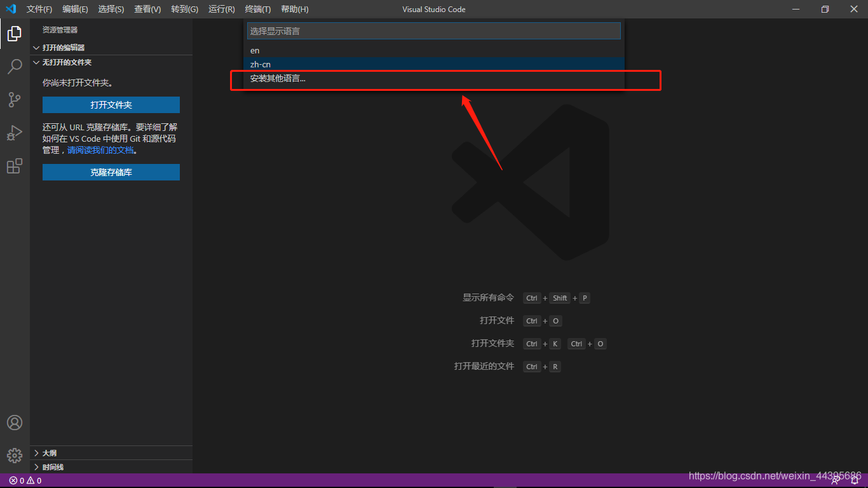Open the Manage gear icon
This screenshot has height=488, width=868.
[x=15, y=455]
